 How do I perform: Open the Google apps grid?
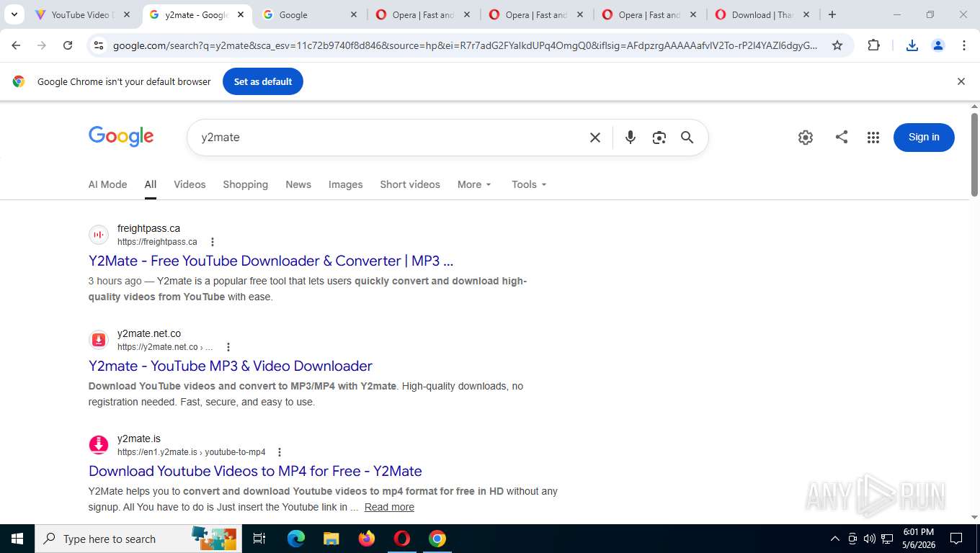(873, 138)
